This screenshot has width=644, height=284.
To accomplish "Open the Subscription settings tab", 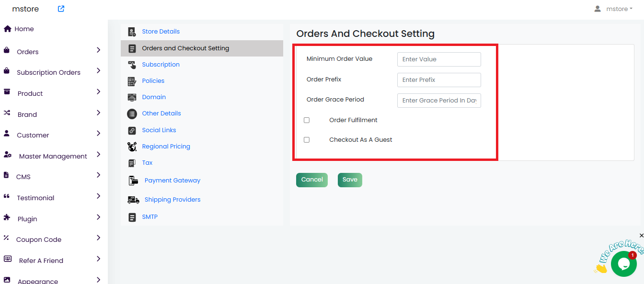I will point(161,65).
